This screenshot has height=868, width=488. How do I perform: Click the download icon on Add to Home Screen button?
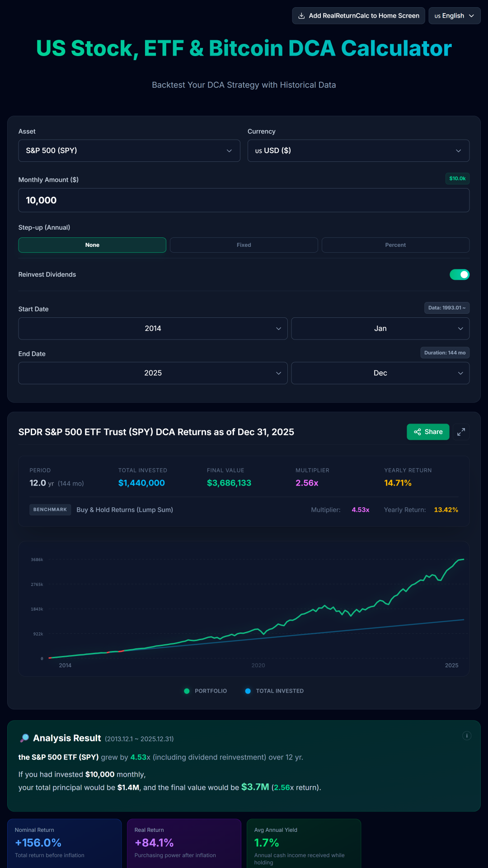tap(301, 15)
